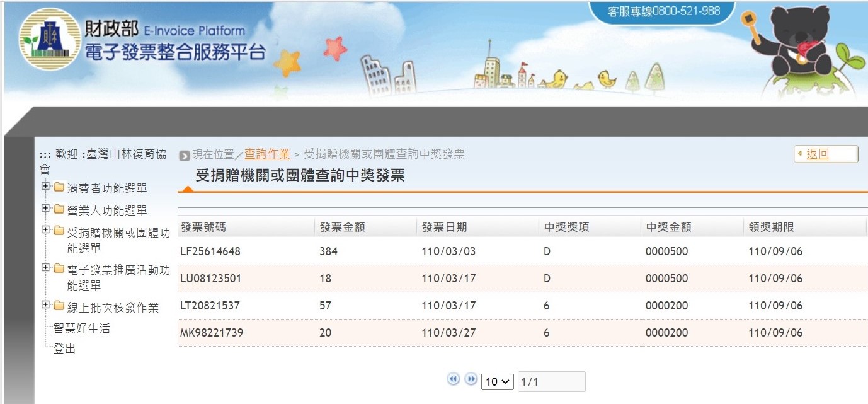The height and width of the screenshot is (404, 868).
Task: Expand the 營業人功能選單 tree node
Action: tap(45, 209)
